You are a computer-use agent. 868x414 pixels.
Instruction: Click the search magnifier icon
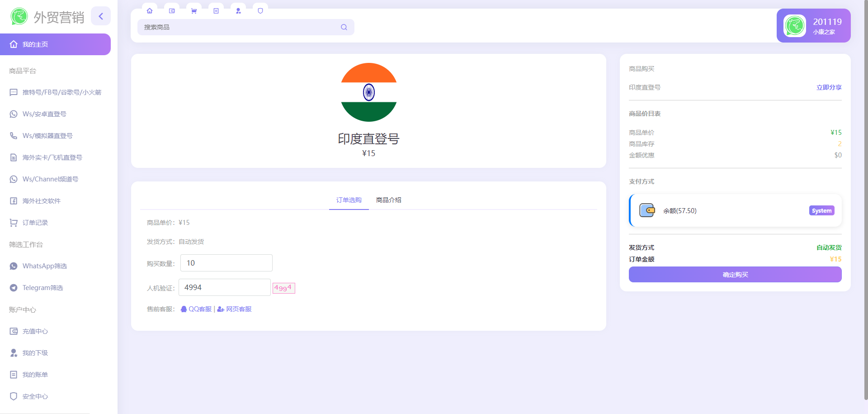tap(344, 27)
